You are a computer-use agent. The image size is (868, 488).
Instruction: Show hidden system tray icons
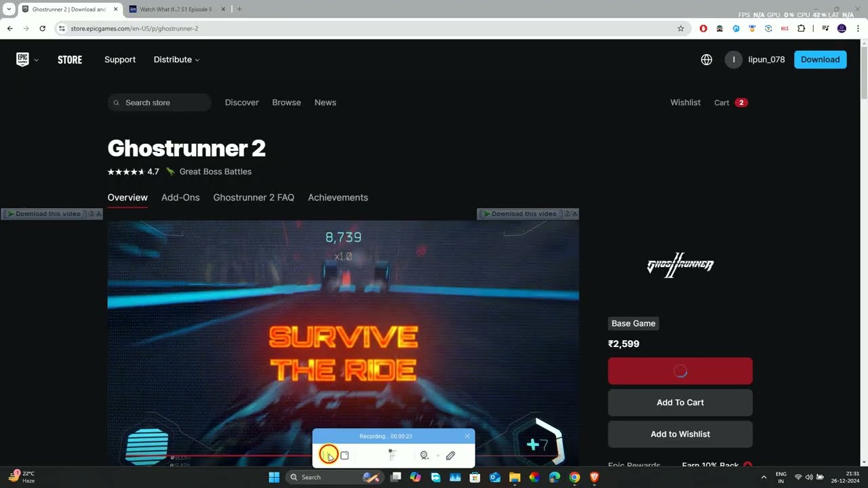pos(764,477)
